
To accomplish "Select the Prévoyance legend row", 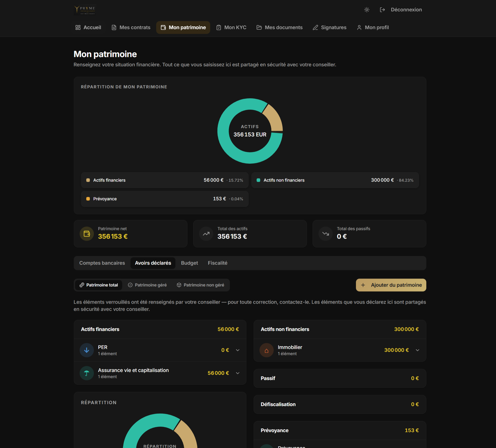I will (x=165, y=199).
